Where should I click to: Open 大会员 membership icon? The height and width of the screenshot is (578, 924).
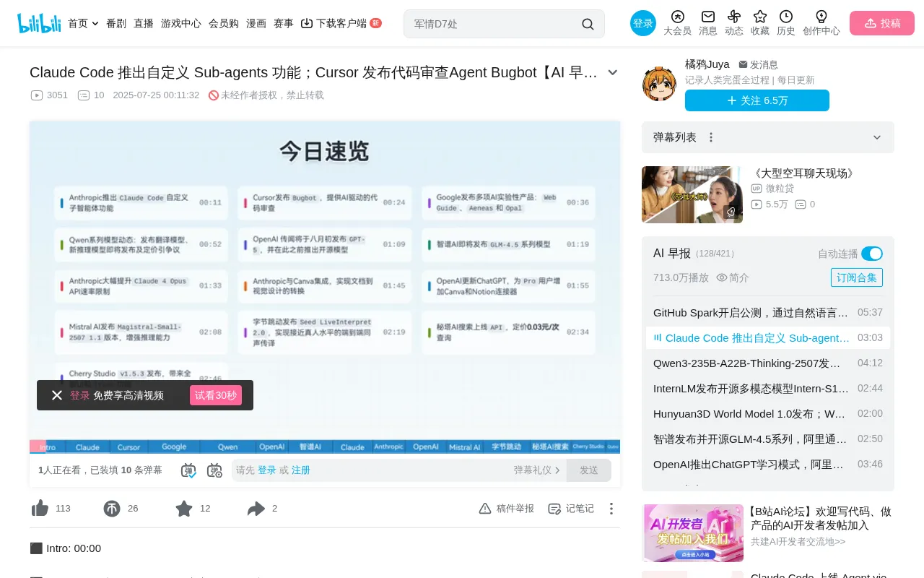(677, 23)
